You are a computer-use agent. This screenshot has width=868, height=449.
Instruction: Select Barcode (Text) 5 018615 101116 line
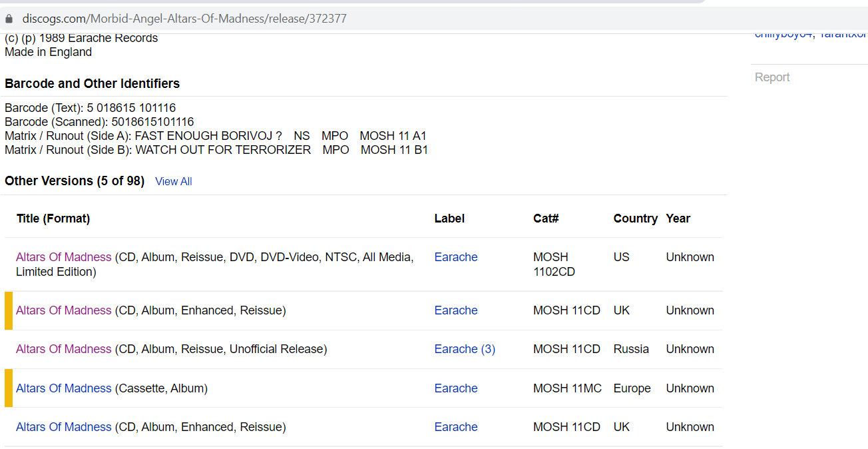click(91, 108)
